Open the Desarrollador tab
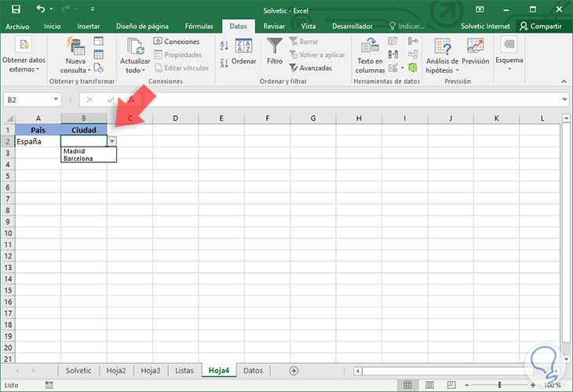The image size is (573, 392). [x=352, y=27]
